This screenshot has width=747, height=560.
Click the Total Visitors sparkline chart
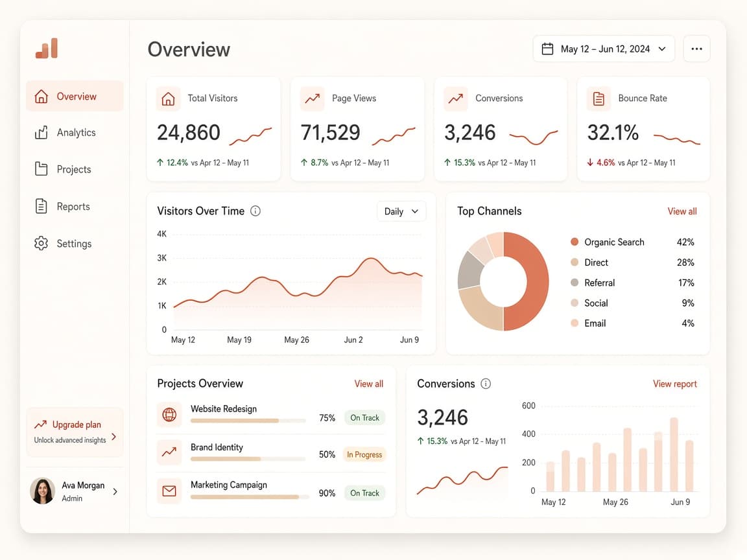(250, 135)
